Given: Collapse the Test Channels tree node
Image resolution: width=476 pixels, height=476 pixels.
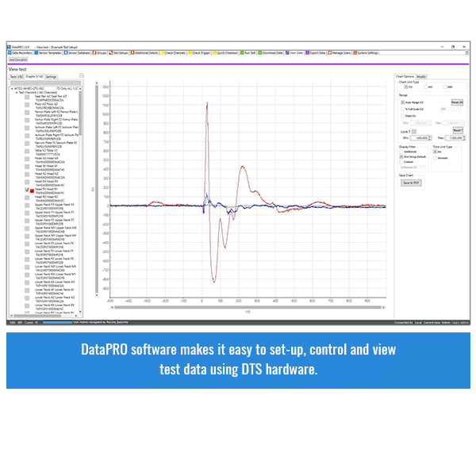Looking at the screenshot, I should coord(17,93).
